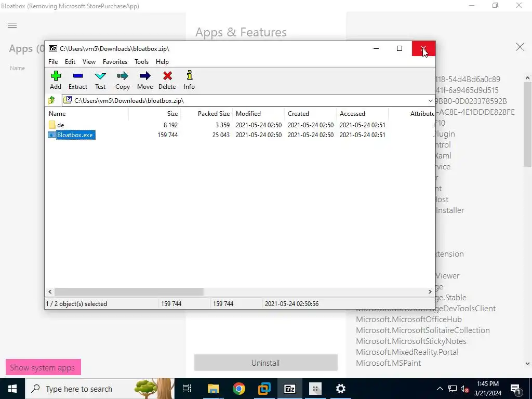Click Bloatbox list scroll down arrow

[x=527, y=363]
